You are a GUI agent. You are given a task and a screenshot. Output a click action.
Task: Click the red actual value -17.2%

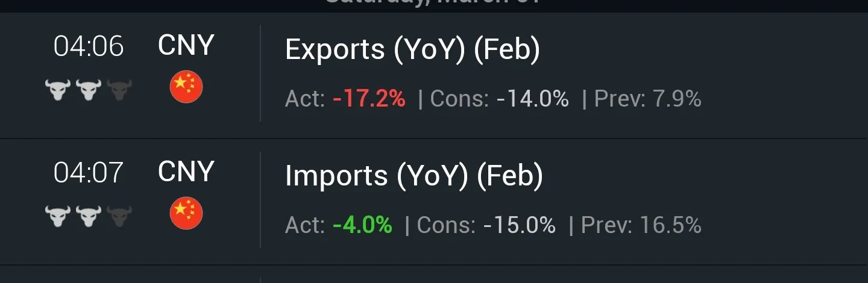click(369, 99)
